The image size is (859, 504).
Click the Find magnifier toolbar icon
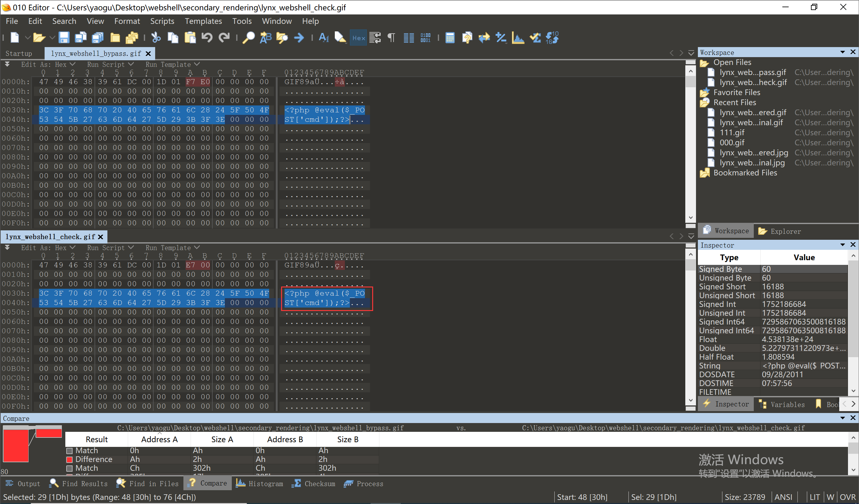(x=248, y=37)
